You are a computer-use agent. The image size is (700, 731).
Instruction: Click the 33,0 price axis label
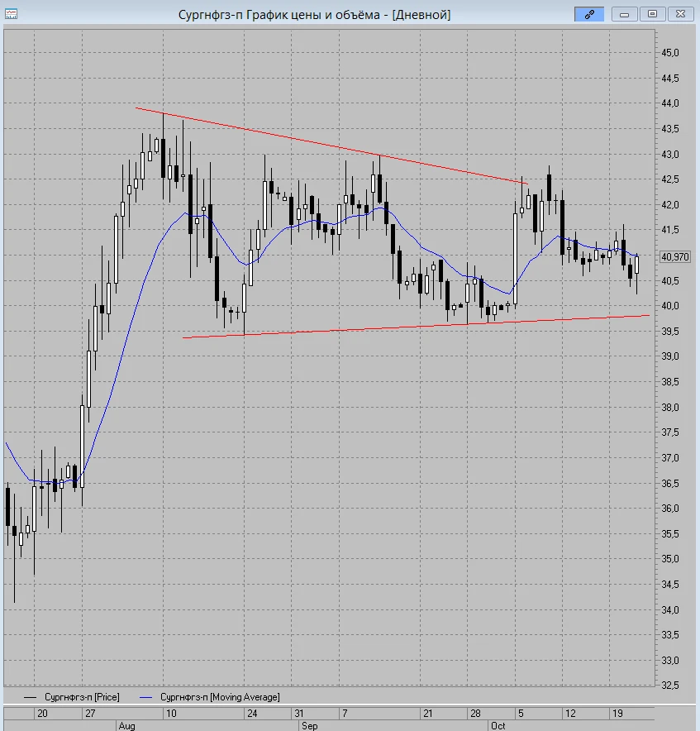670,660
